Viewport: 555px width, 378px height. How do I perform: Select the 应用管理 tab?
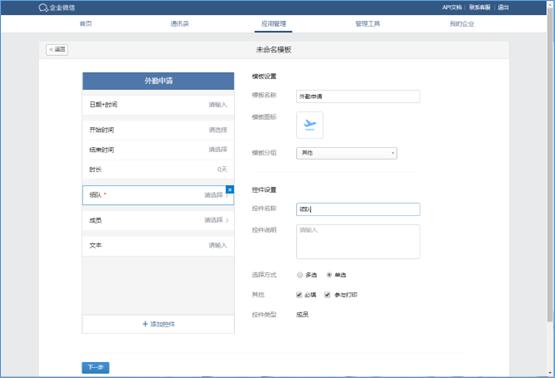click(x=273, y=24)
